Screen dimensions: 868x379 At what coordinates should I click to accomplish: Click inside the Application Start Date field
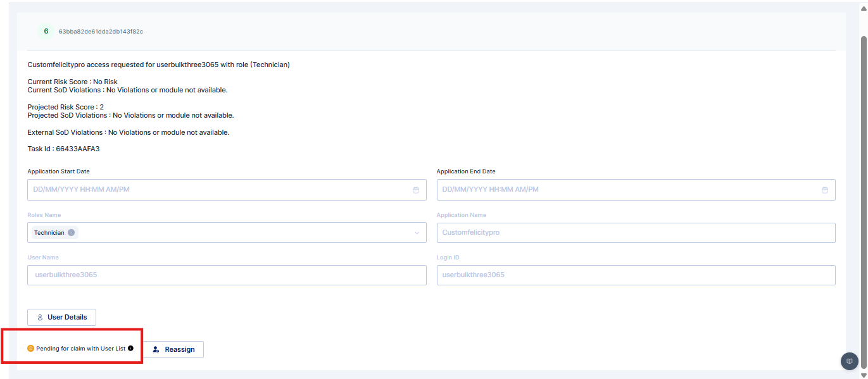(215, 190)
